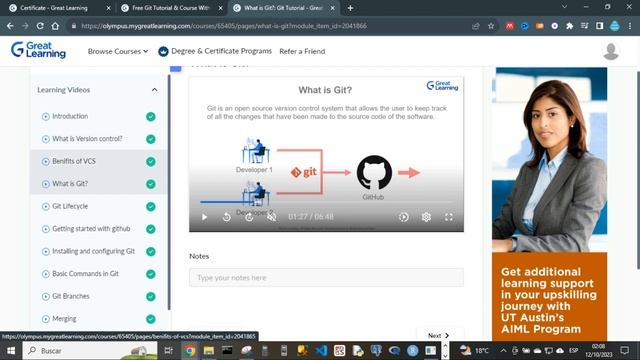Viewport: 640px width, 360px height.
Task: Open video playback speed control
Action: (404, 217)
